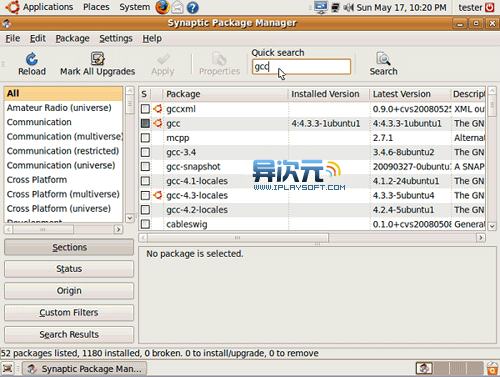Open the Help menu
This screenshot has height=377, width=500.
[152, 39]
